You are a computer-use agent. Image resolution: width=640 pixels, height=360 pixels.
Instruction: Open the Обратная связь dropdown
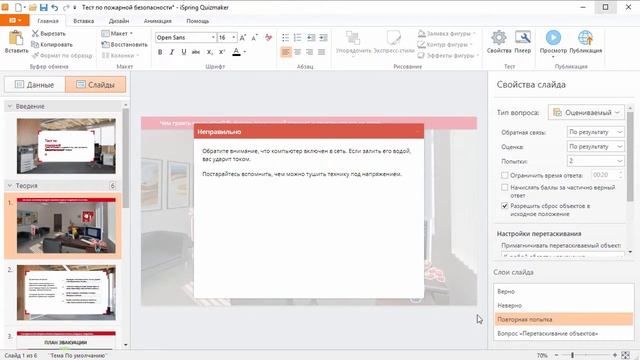click(x=596, y=132)
